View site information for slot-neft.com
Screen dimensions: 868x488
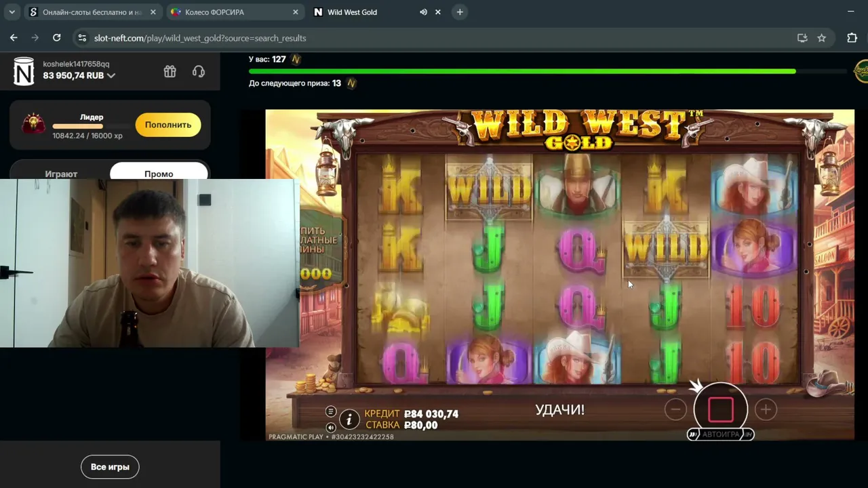(82, 38)
